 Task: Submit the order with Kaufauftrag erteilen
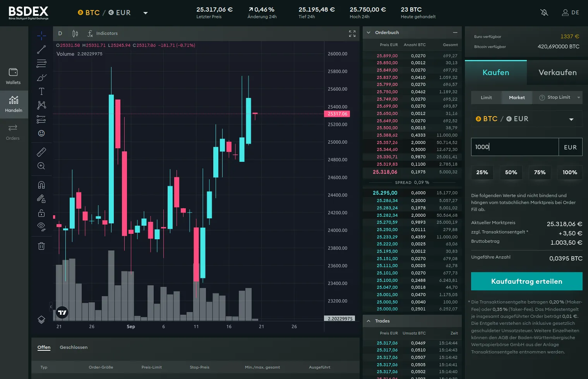526,281
